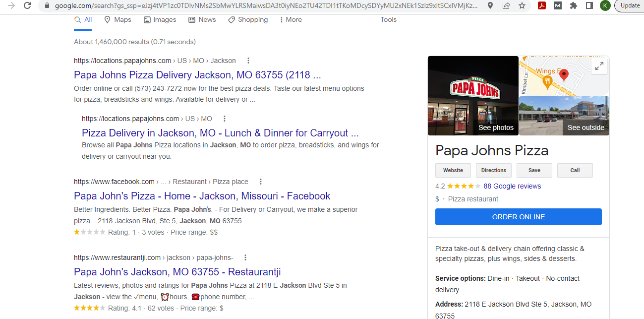Click the share page icon in address bar

[x=506, y=5]
